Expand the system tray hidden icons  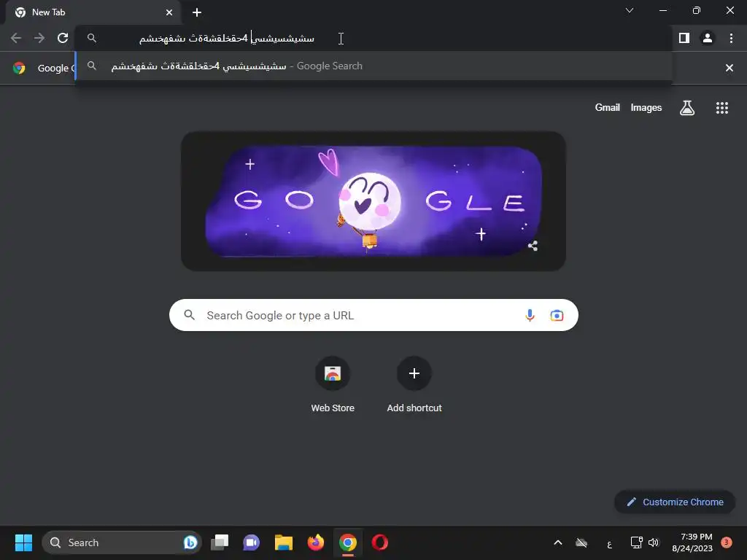pos(558,542)
